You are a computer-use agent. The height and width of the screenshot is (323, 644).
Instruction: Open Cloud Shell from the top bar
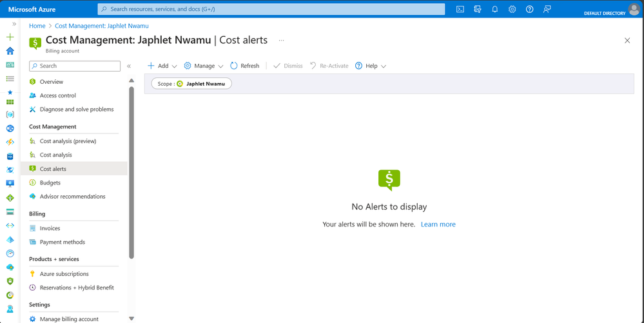tap(460, 9)
